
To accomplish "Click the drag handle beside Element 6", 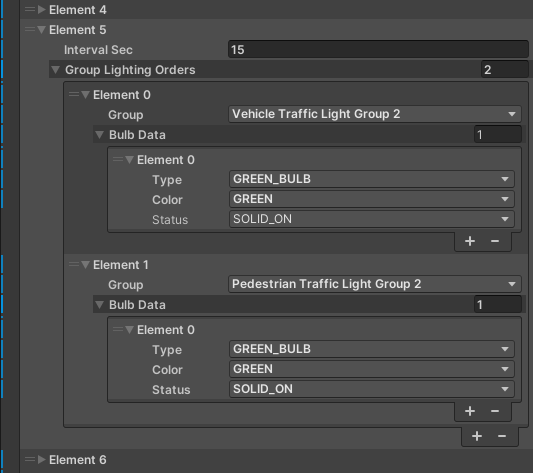I will (30, 460).
